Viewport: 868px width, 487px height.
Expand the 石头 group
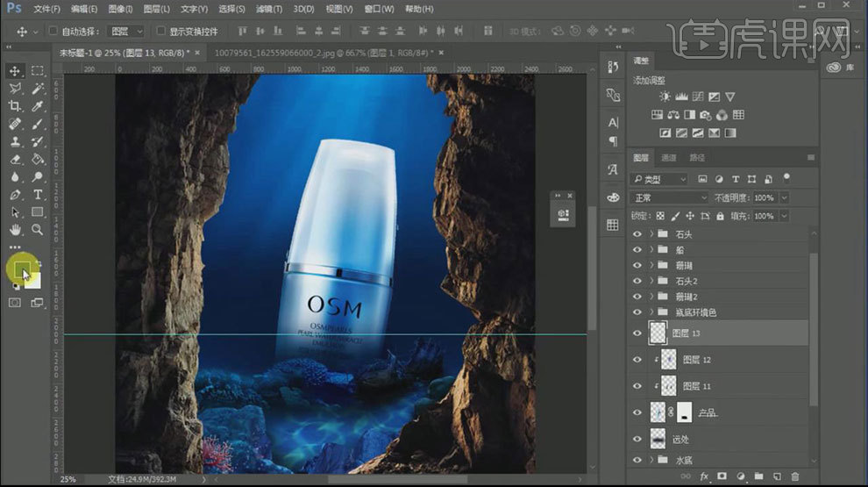[651, 234]
